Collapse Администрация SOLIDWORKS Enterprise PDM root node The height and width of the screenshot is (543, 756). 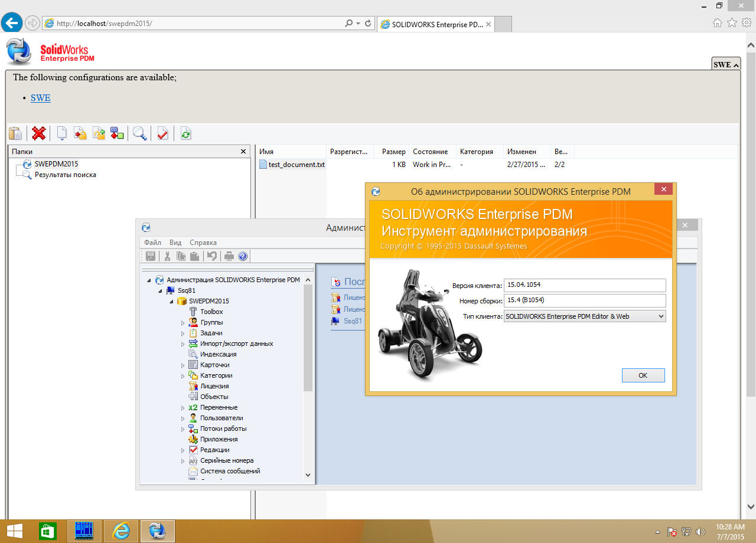pos(149,280)
